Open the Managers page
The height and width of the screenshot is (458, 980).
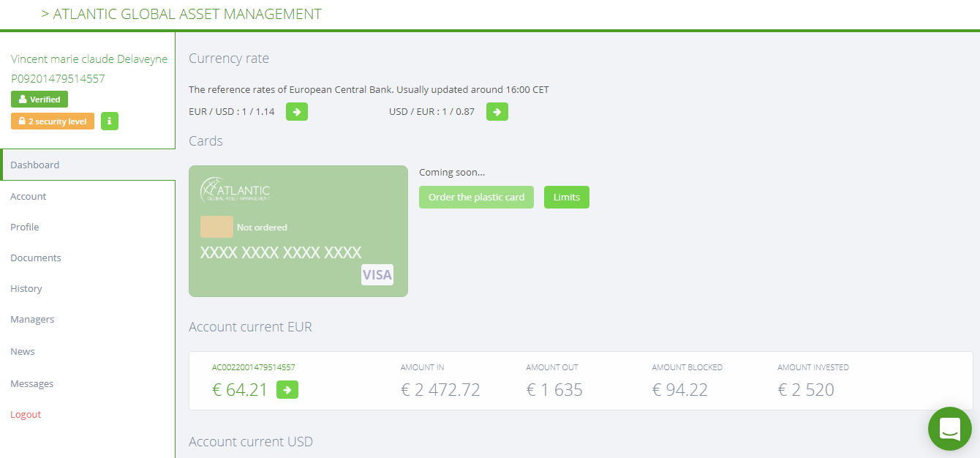(32, 319)
